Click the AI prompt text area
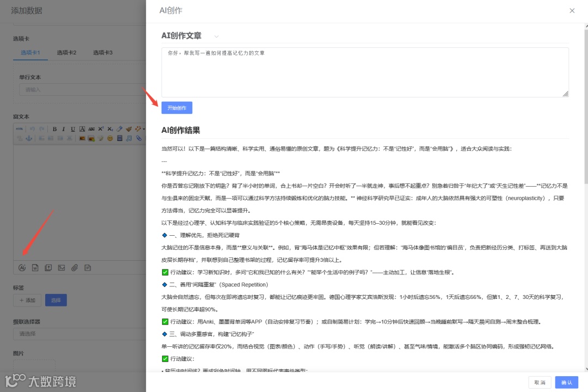This screenshot has height=392, width=588. (x=365, y=72)
